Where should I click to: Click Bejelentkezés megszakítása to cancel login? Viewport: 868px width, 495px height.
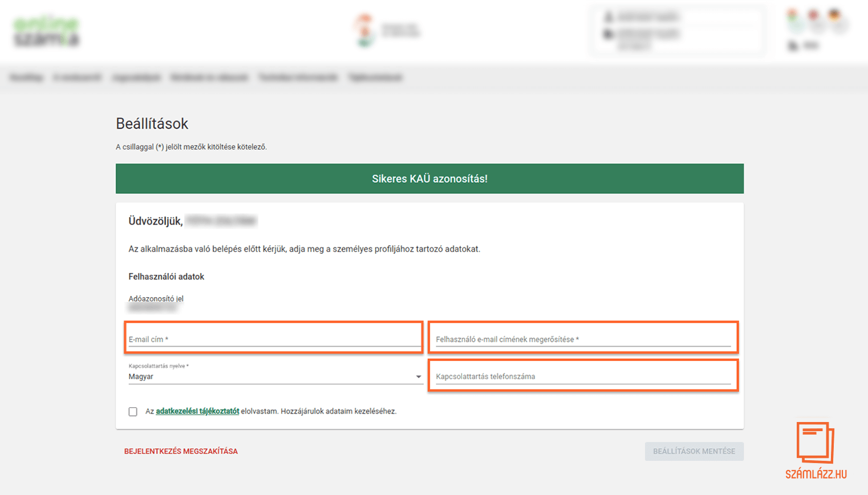181,451
